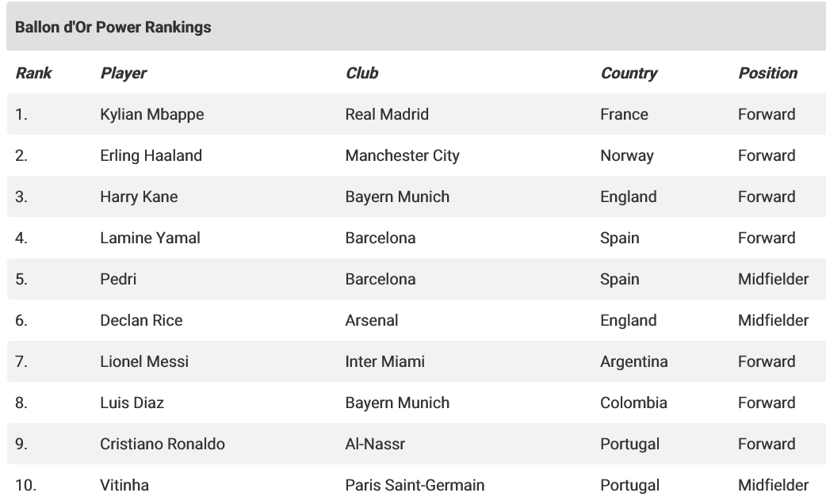Select player name Erling Haaland
The height and width of the screenshot is (504, 826).
click(x=151, y=155)
